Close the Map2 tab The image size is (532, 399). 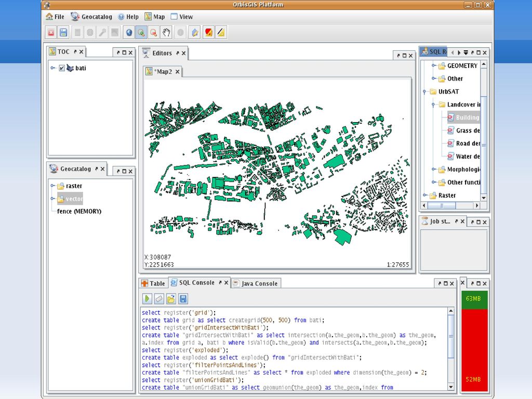tap(178, 72)
